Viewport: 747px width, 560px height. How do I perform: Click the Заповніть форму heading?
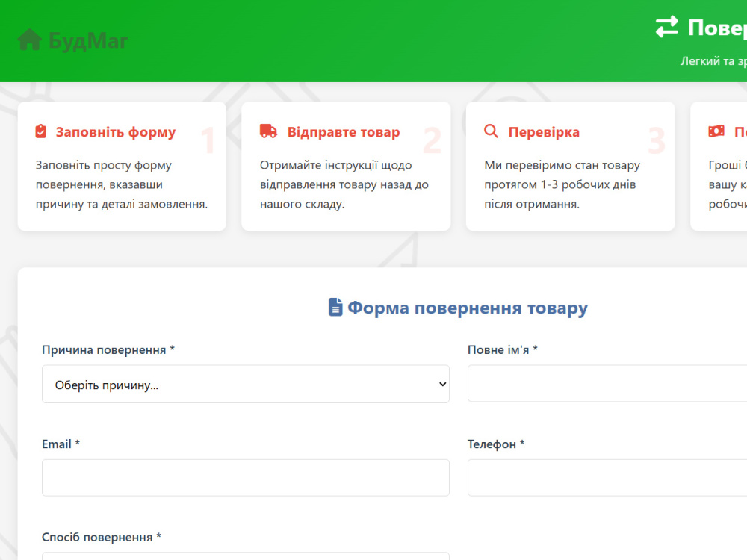(x=116, y=132)
